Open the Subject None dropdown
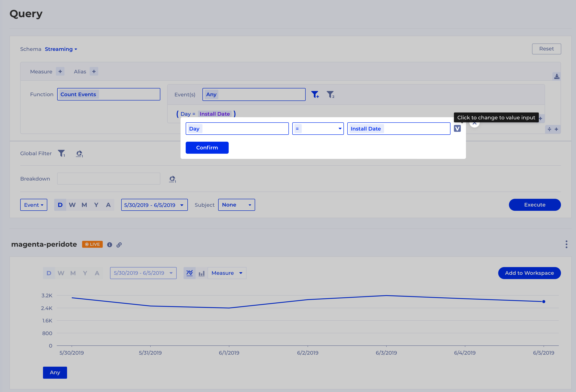The image size is (576, 392). click(x=236, y=205)
